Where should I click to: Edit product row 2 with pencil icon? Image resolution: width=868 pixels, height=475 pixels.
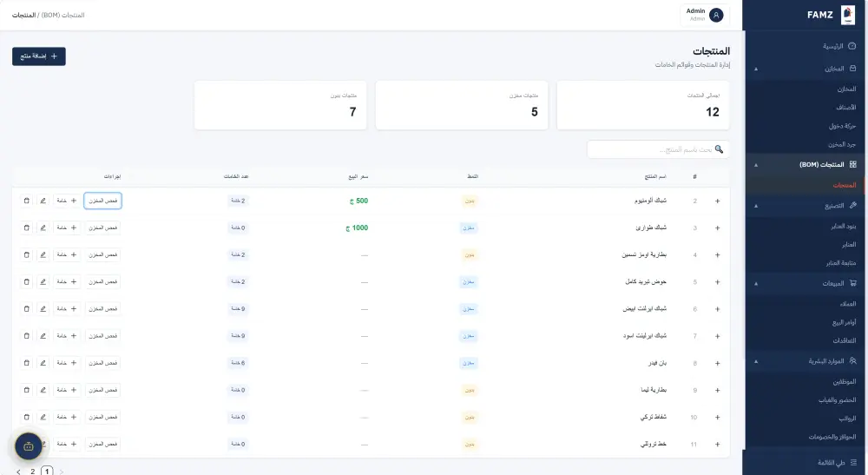[x=43, y=201]
